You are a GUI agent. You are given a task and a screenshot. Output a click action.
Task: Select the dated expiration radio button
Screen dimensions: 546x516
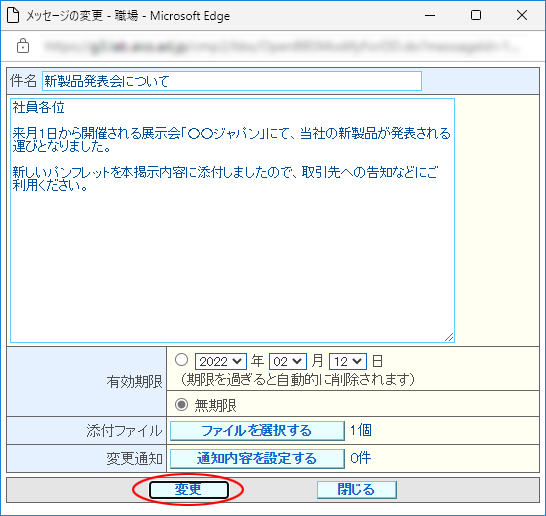[181, 360]
